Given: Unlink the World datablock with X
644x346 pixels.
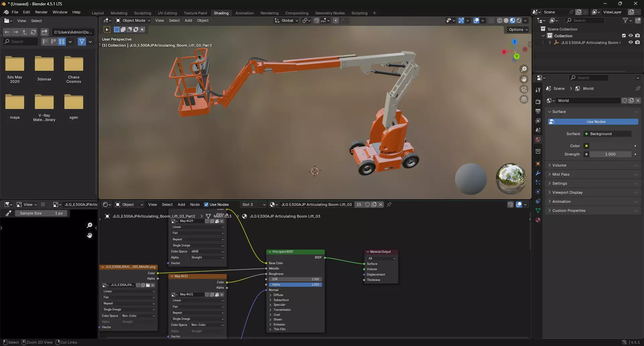Looking at the screenshot, I should click(638, 101).
